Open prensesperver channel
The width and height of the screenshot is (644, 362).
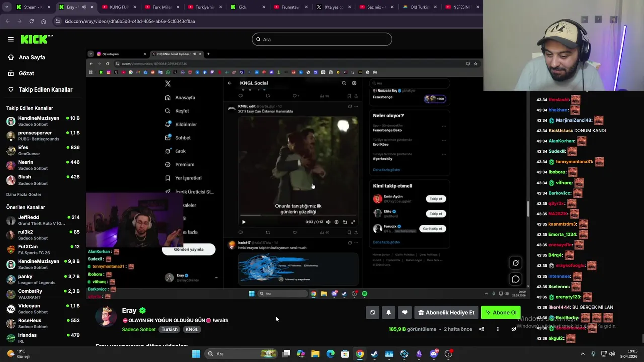pyautogui.click(x=43, y=136)
